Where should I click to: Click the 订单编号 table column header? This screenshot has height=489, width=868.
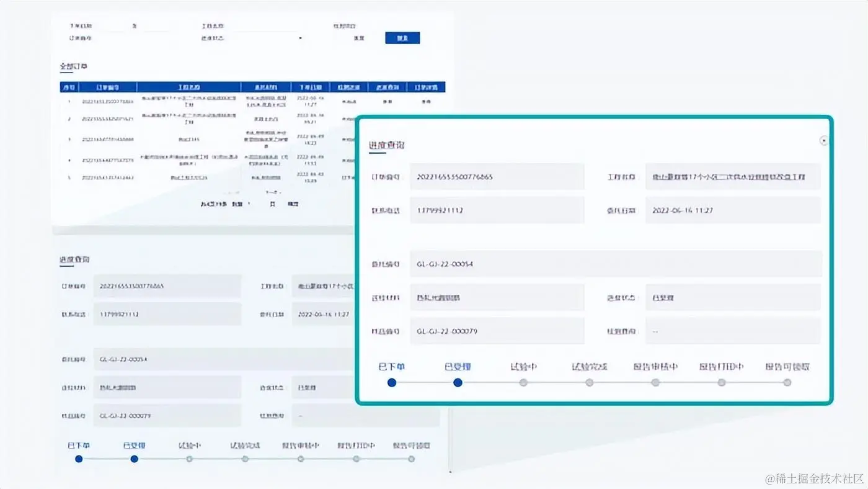coord(108,87)
